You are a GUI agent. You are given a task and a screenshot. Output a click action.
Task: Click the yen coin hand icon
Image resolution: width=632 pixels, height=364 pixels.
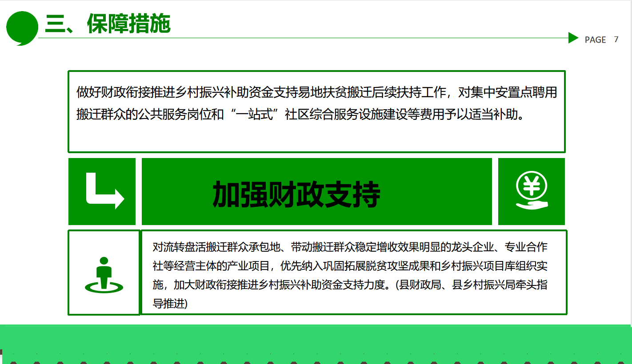pos(532,190)
